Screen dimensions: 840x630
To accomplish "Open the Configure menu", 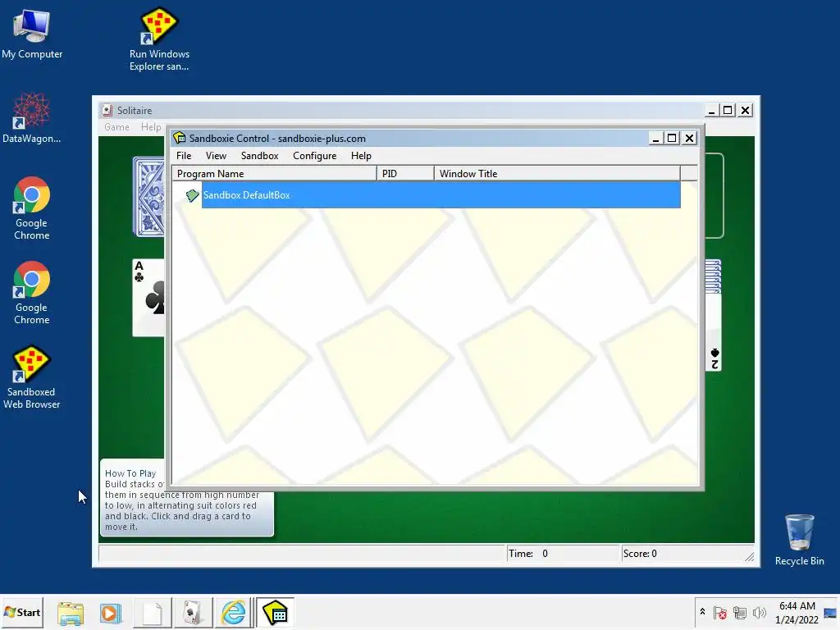I will (x=314, y=156).
